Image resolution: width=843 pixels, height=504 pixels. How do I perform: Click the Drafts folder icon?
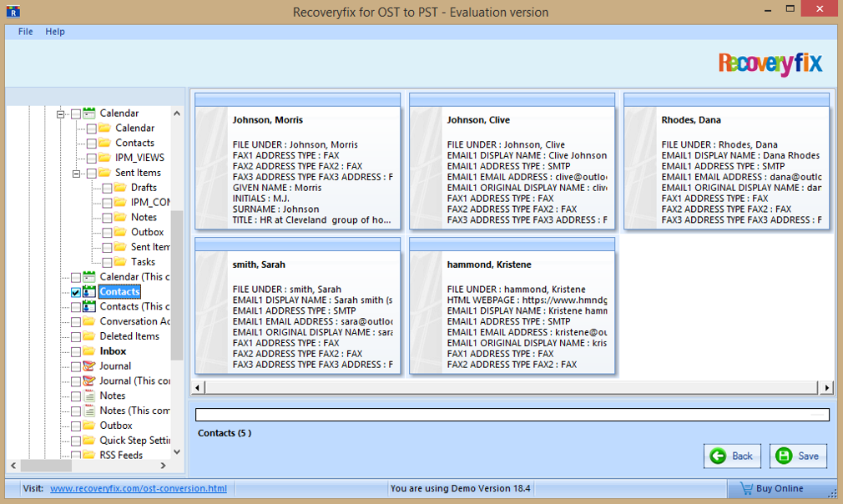tap(120, 187)
